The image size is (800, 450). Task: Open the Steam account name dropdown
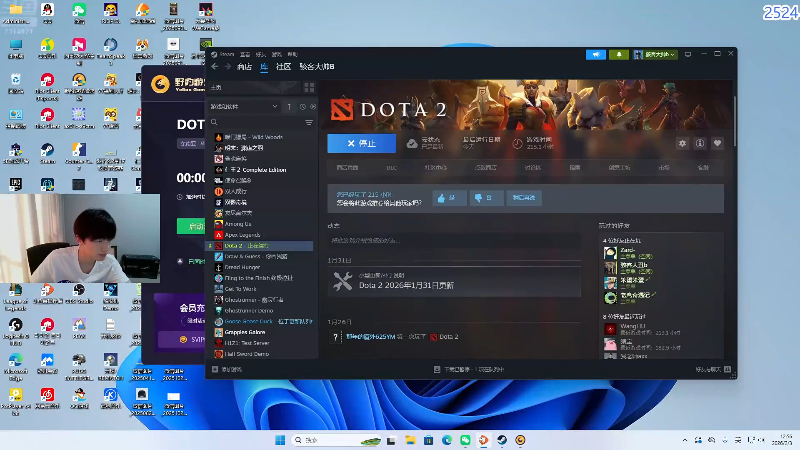coord(655,54)
